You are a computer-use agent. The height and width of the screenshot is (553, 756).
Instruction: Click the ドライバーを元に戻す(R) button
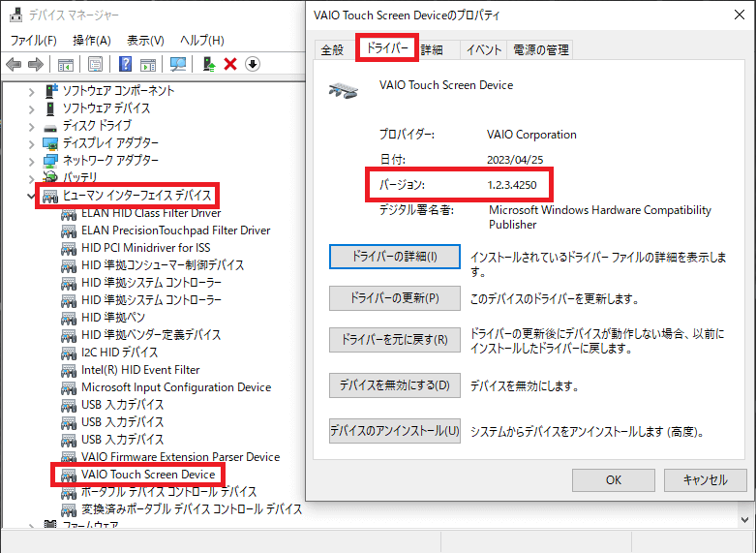coord(394,340)
